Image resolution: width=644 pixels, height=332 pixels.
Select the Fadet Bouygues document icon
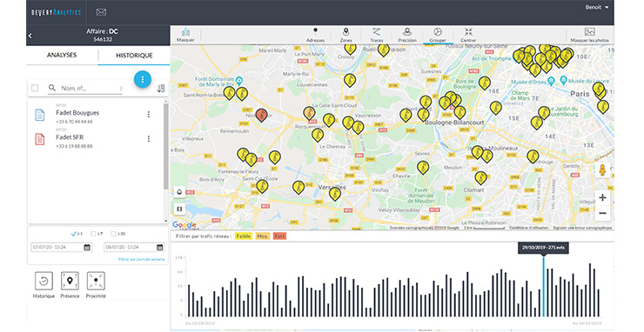40,115
